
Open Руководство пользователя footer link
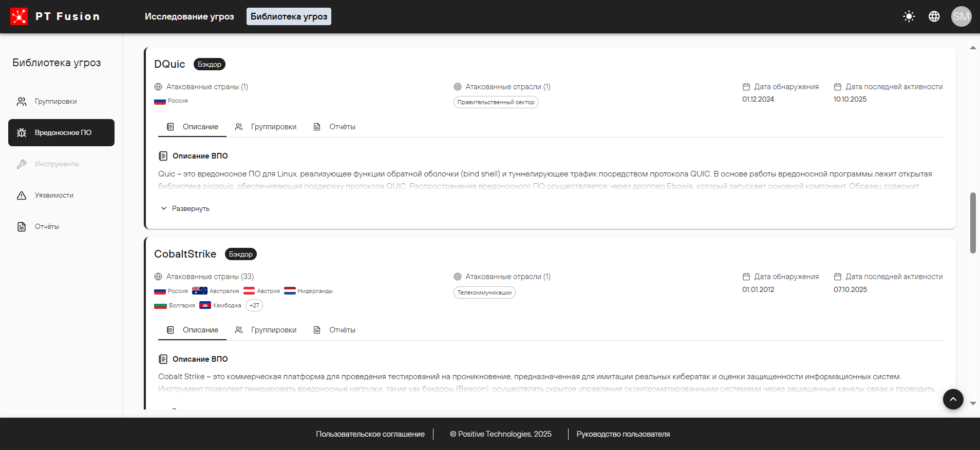pos(623,434)
